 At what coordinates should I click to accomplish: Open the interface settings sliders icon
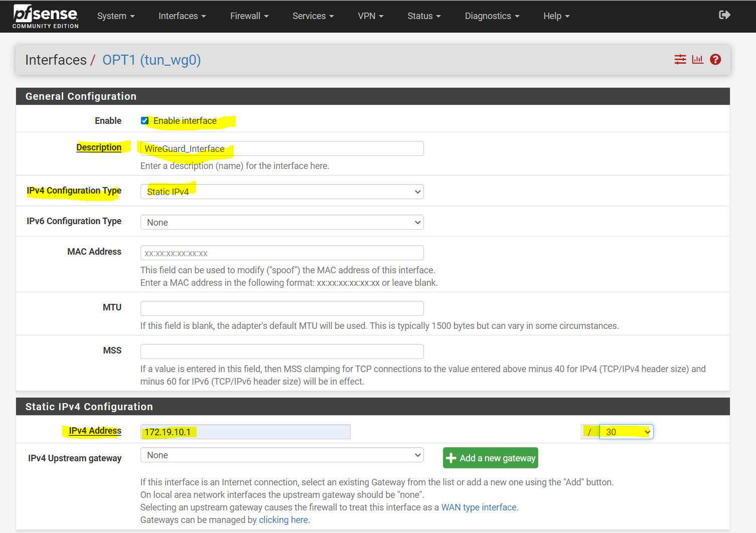click(680, 59)
